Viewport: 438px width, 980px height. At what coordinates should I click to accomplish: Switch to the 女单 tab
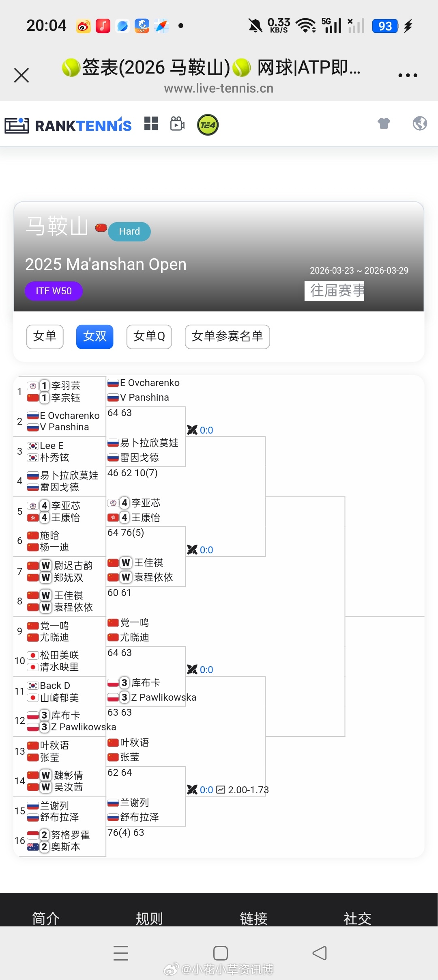coord(45,337)
